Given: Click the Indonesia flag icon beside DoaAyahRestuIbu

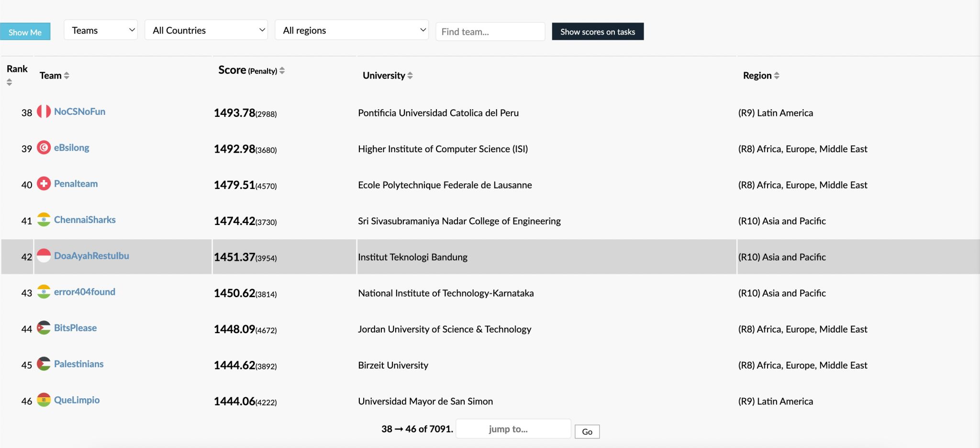Looking at the screenshot, I should (44, 256).
